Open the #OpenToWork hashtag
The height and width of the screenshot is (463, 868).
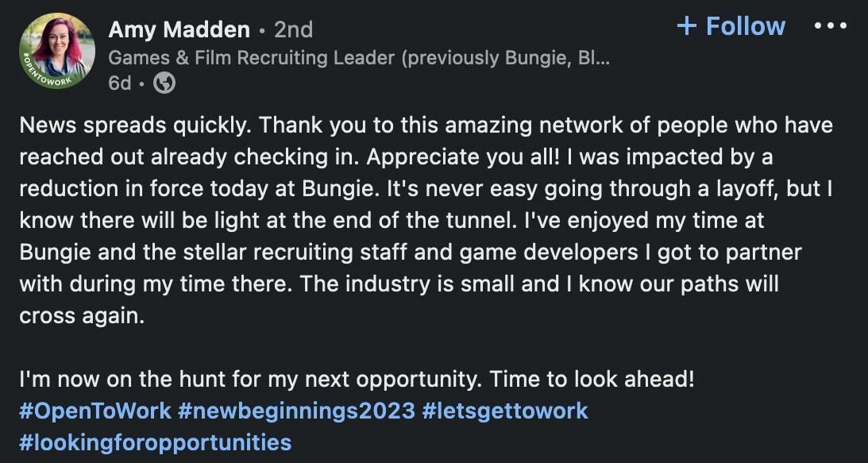point(95,411)
